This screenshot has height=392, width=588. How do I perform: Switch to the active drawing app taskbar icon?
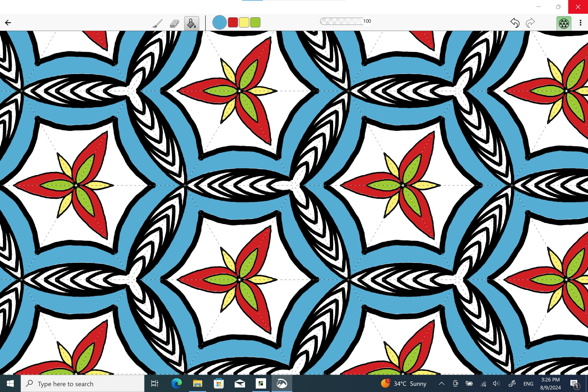tap(282, 383)
